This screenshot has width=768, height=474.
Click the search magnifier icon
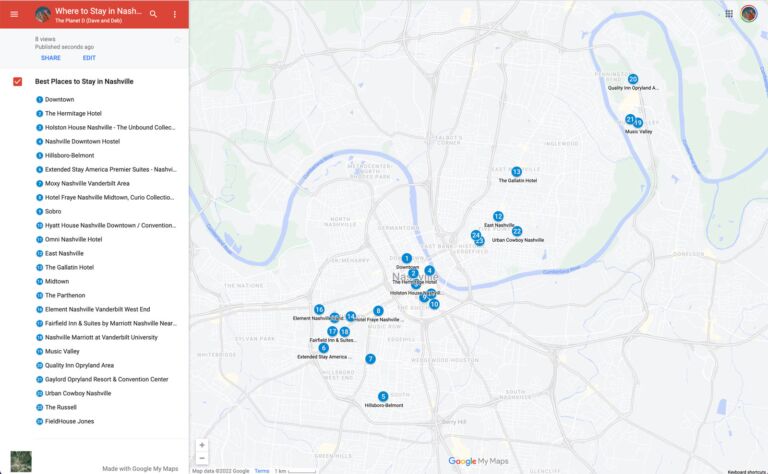point(153,14)
